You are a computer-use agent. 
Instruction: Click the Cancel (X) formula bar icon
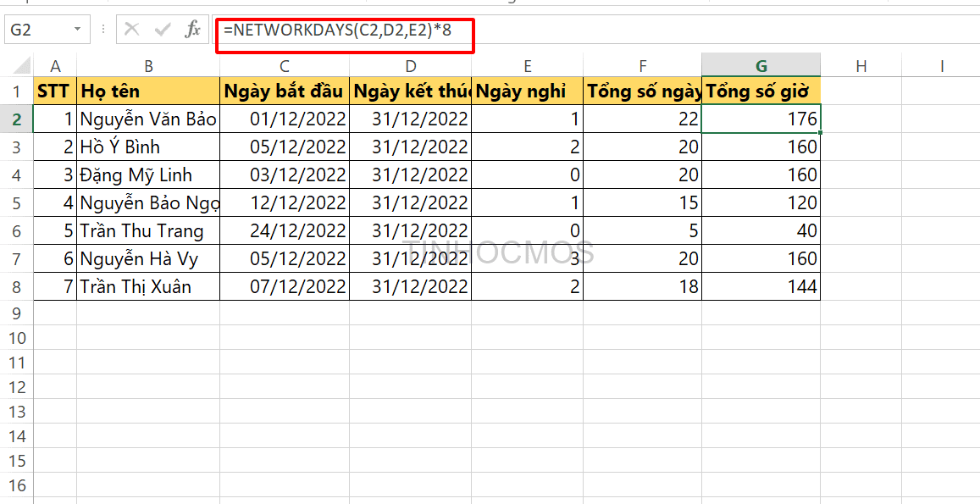[131, 29]
